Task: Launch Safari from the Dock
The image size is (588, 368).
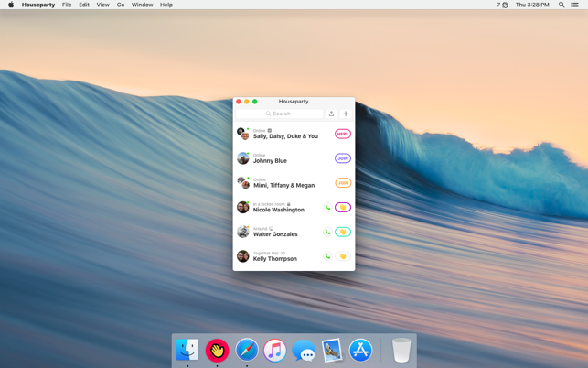Action: 246,350
